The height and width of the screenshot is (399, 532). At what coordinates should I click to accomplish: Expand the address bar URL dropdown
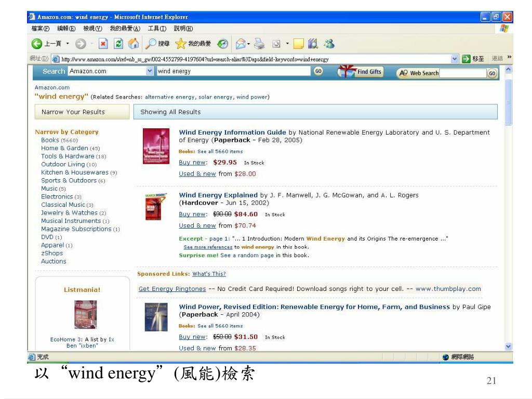[455, 59]
